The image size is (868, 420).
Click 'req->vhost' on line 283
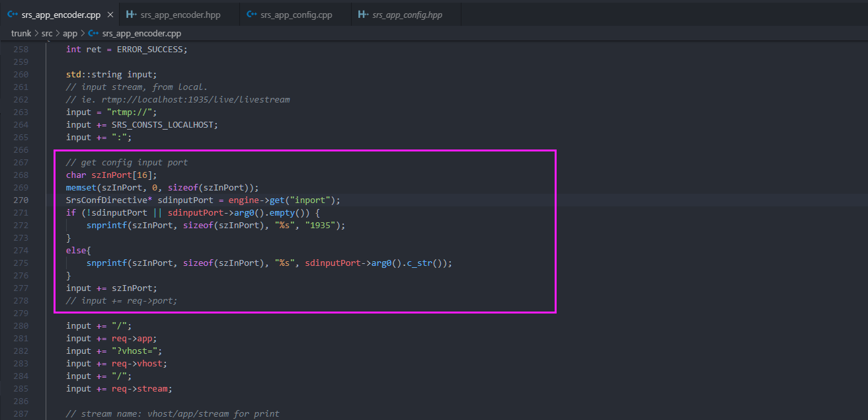[x=137, y=364]
